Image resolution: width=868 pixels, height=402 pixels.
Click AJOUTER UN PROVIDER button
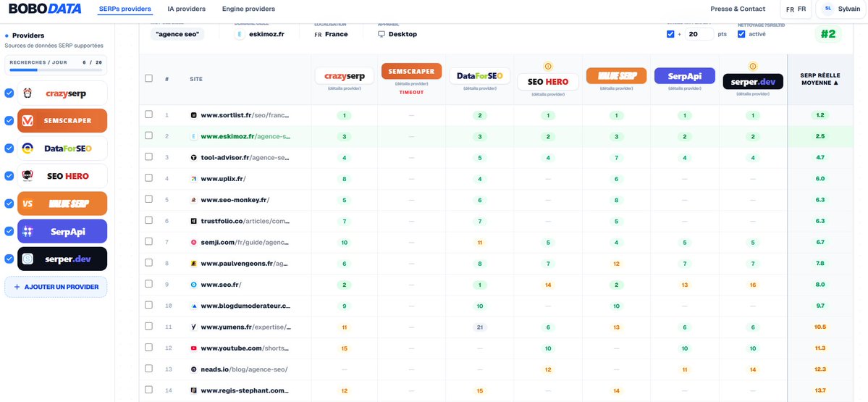coord(56,287)
